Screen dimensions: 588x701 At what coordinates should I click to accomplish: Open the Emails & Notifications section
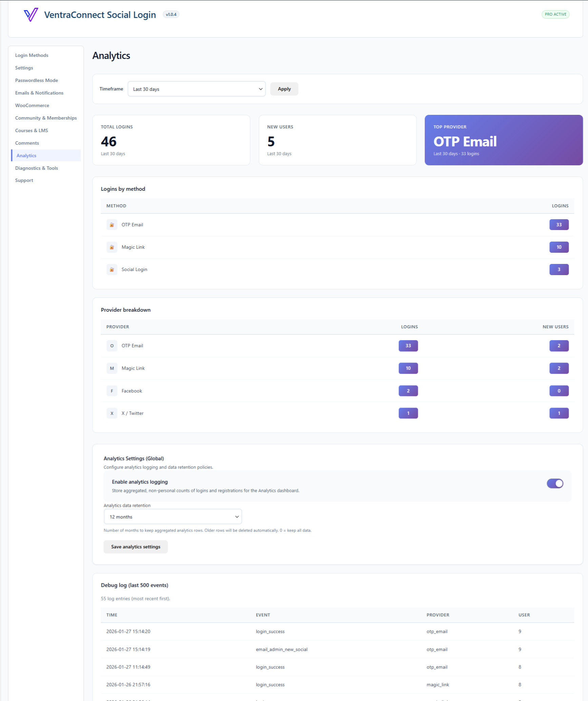coord(39,92)
